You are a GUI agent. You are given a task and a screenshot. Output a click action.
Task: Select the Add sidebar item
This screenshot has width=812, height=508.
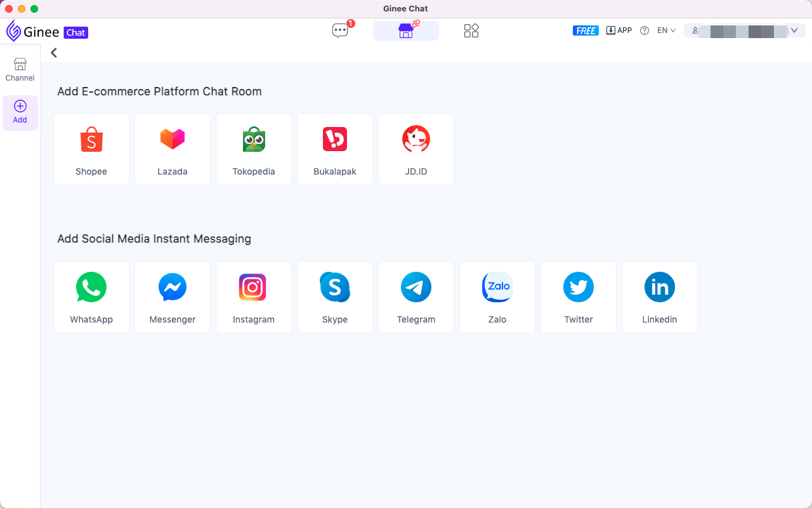click(20, 112)
